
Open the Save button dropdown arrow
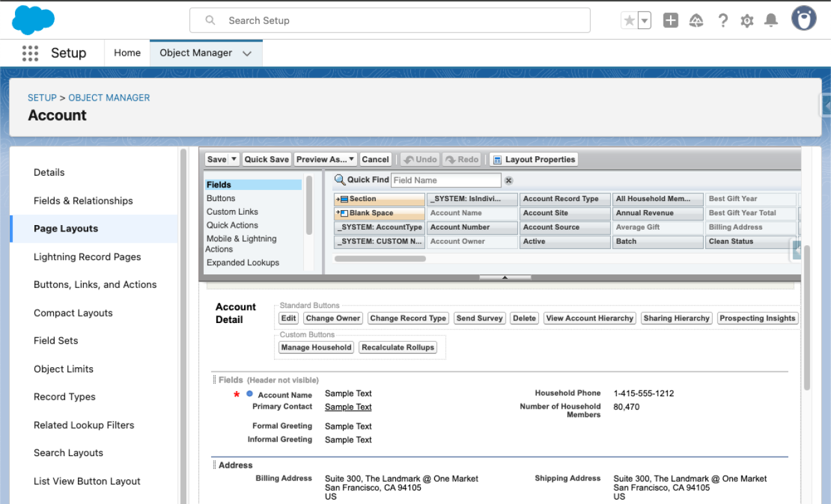click(233, 159)
